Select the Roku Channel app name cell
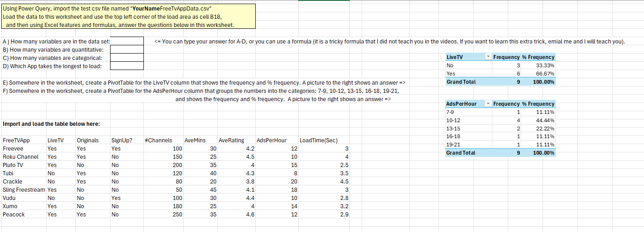The width and height of the screenshot is (644, 232). coord(23,157)
